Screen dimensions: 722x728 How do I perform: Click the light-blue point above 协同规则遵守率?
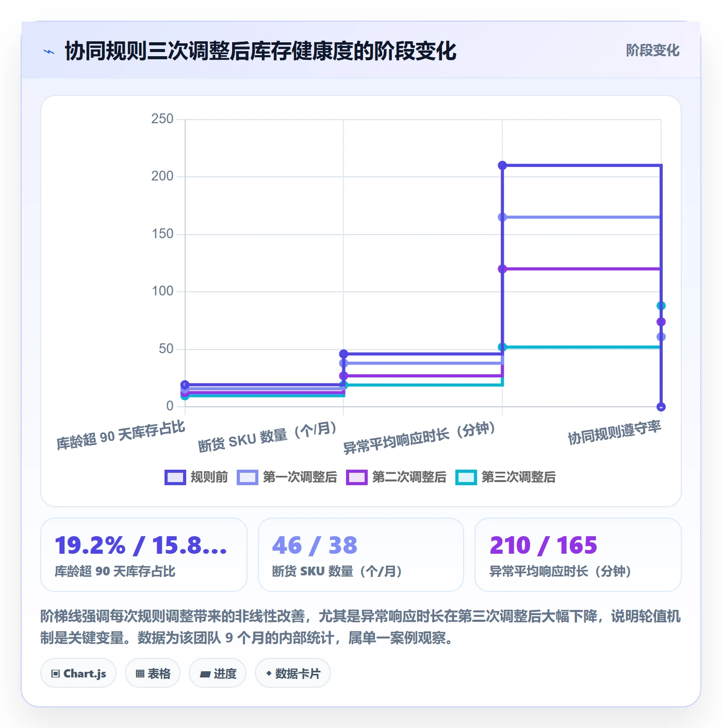coord(661,337)
